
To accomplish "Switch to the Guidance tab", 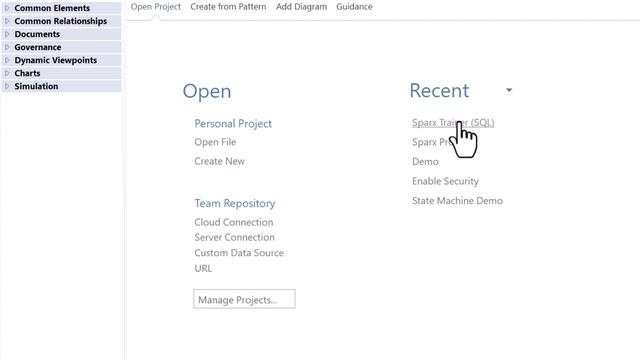I will point(354,7).
